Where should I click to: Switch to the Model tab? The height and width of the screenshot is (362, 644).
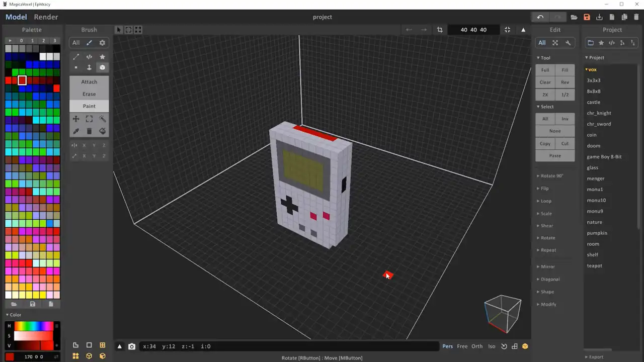pyautogui.click(x=16, y=17)
